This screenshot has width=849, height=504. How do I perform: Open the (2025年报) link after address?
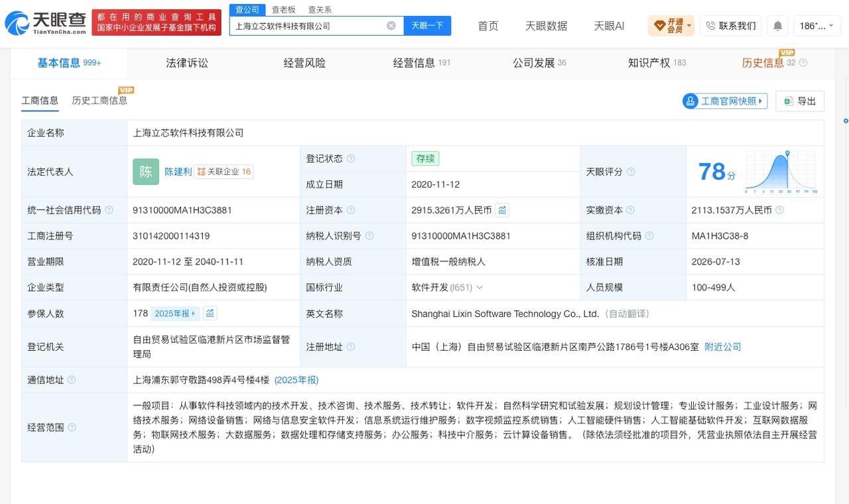pos(296,380)
